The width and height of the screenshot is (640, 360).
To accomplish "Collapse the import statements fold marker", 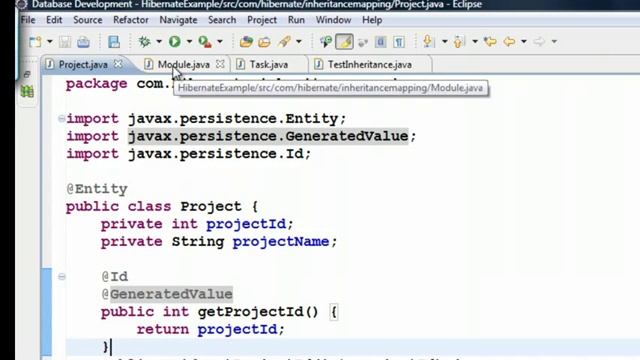I will point(62,119).
